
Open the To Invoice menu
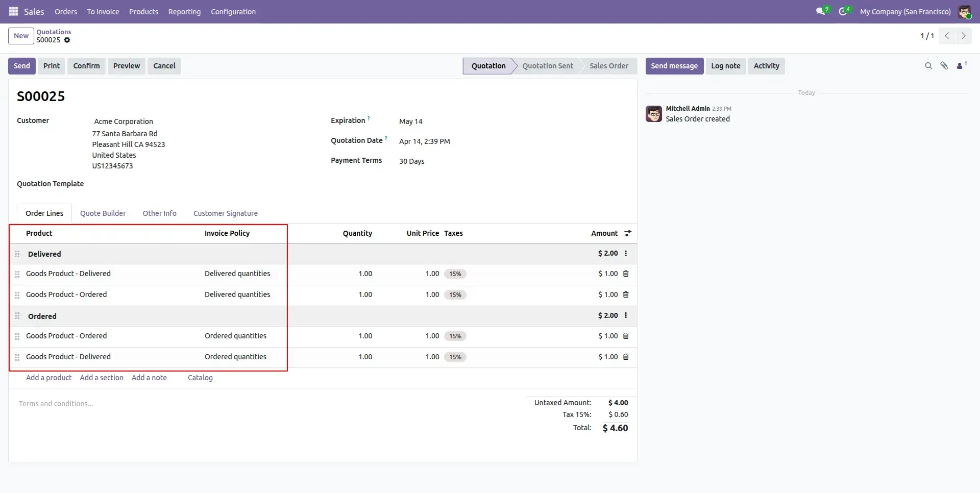(x=103, y=11)
